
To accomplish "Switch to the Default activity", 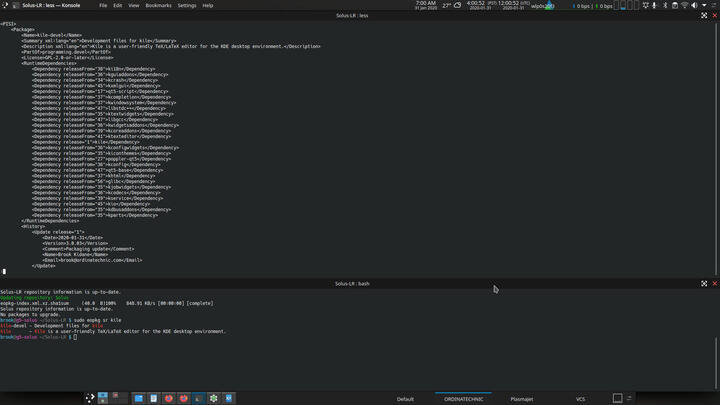I will click(x=405, y=399).
